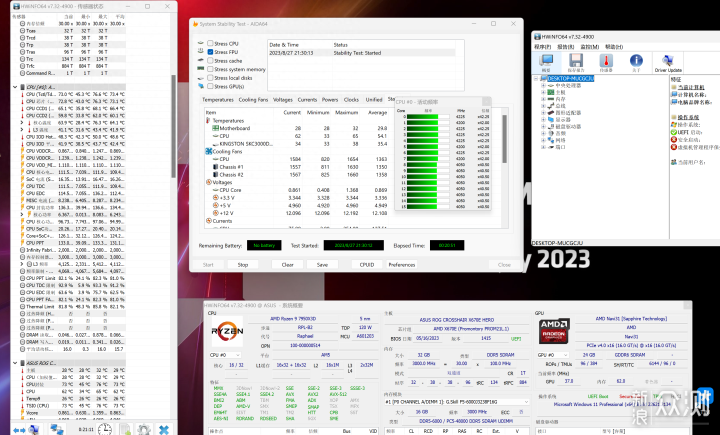
Task: Click the Cooling Fans icon in AIDA64 list
Action: pyautogui.click(x=208, y=151)
